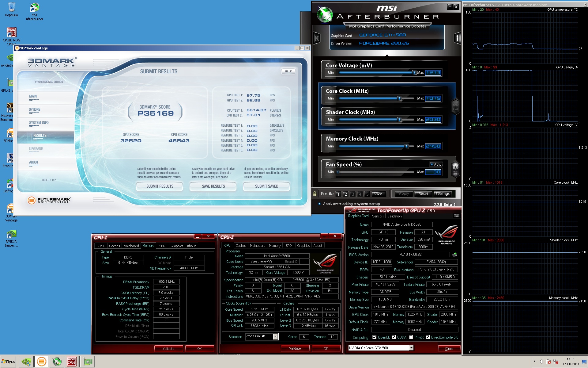Click the Shader Clock slider handle
This screenshot has width=588, height=368.
[x=399, y=120]
